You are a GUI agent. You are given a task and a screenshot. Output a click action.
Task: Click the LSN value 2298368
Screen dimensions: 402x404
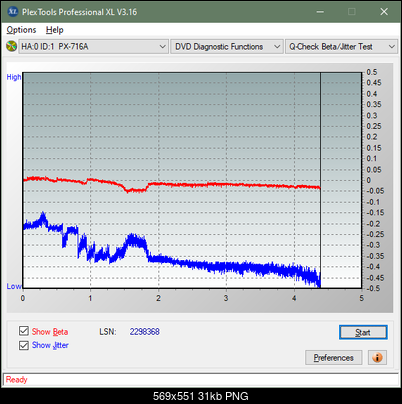145,332
